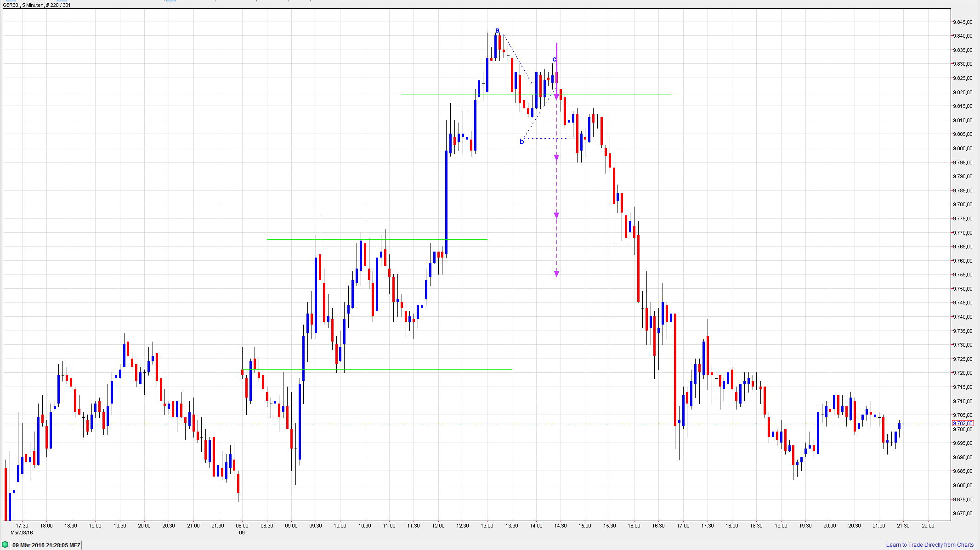Click the Mär/08/16 date label

click(22, 533)
